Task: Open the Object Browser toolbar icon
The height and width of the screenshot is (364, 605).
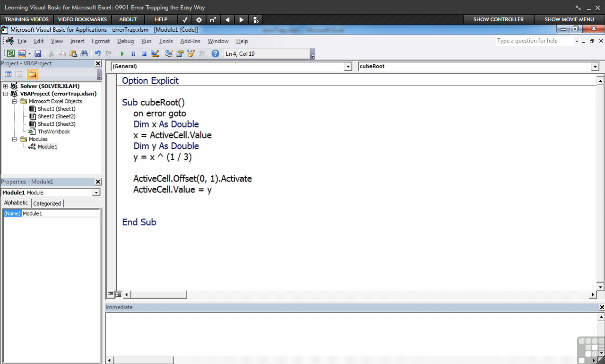Action: pyautogui.click(x=191, y=53)
